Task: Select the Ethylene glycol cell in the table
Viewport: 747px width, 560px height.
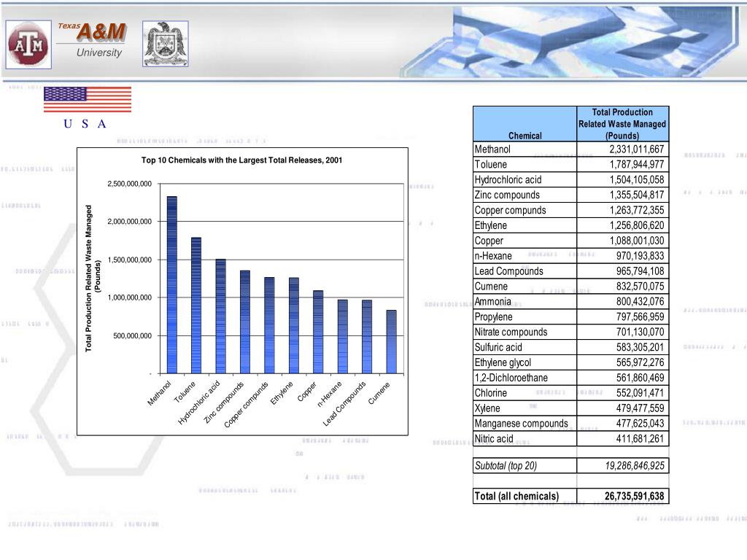Action: [x=525, y=363]
